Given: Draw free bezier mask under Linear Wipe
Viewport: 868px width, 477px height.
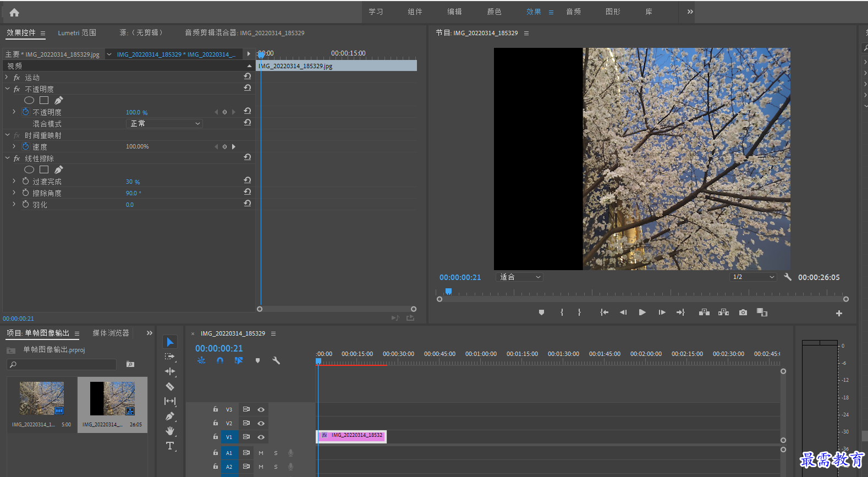Looking at the screenshot, I should coord(59,169).
